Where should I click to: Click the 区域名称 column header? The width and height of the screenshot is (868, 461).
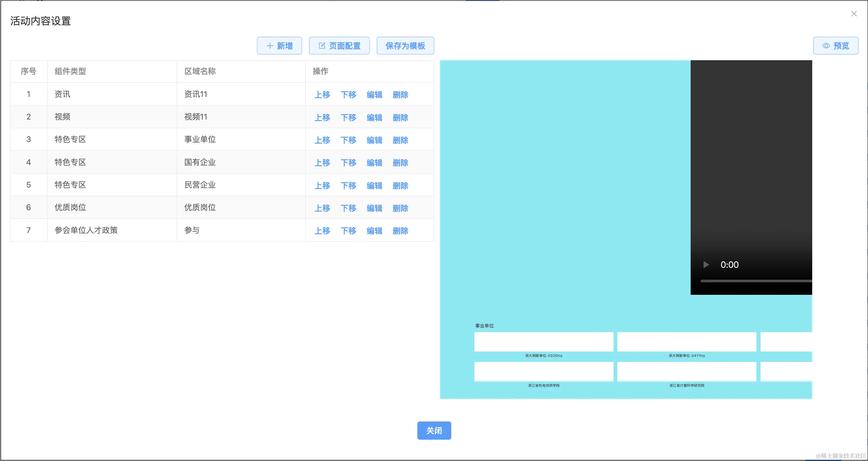200,71
